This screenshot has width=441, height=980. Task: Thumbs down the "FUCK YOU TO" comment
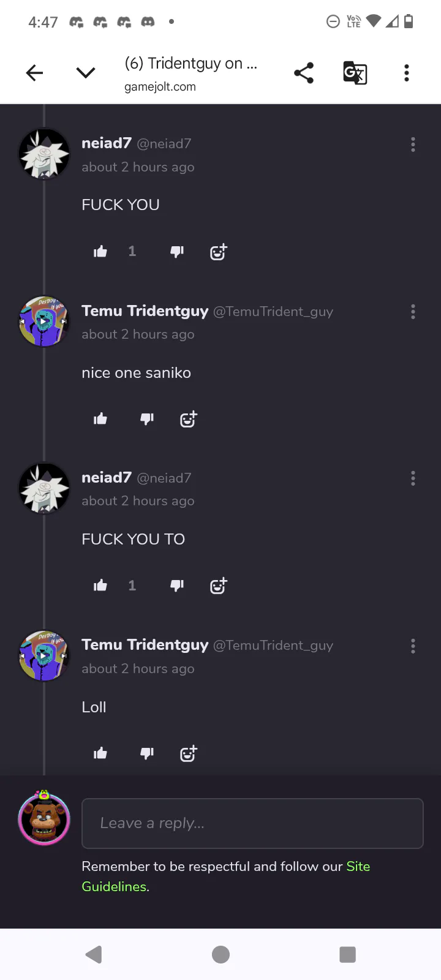point(177,586)
